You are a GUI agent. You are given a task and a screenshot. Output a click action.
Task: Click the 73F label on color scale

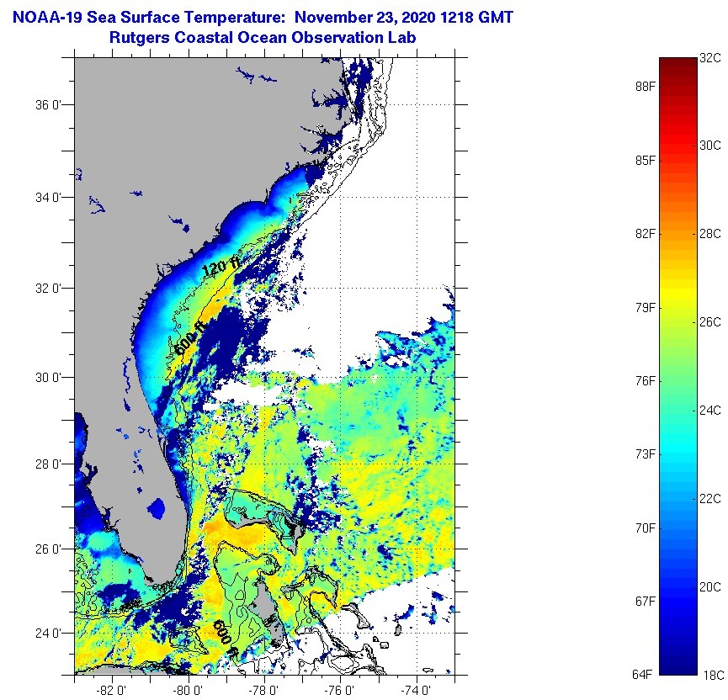[x=646, y=454]
